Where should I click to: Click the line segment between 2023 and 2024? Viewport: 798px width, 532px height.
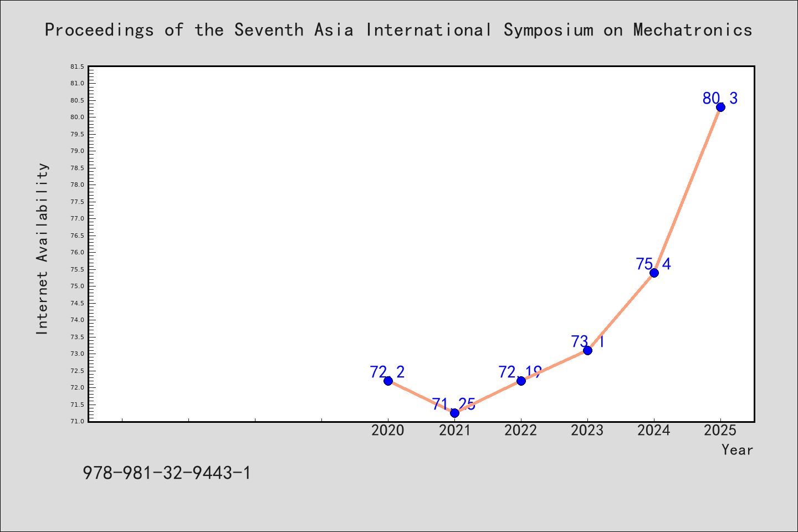(x=621, y=311)
